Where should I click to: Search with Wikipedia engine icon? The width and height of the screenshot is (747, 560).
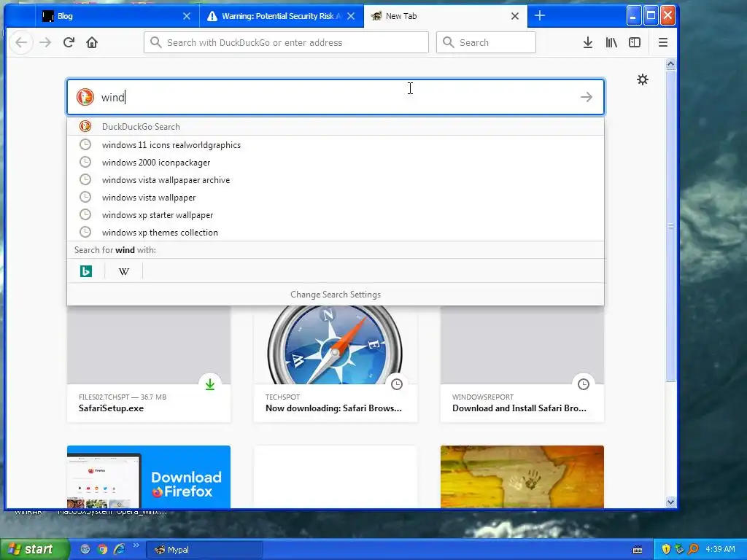(124, 271)
